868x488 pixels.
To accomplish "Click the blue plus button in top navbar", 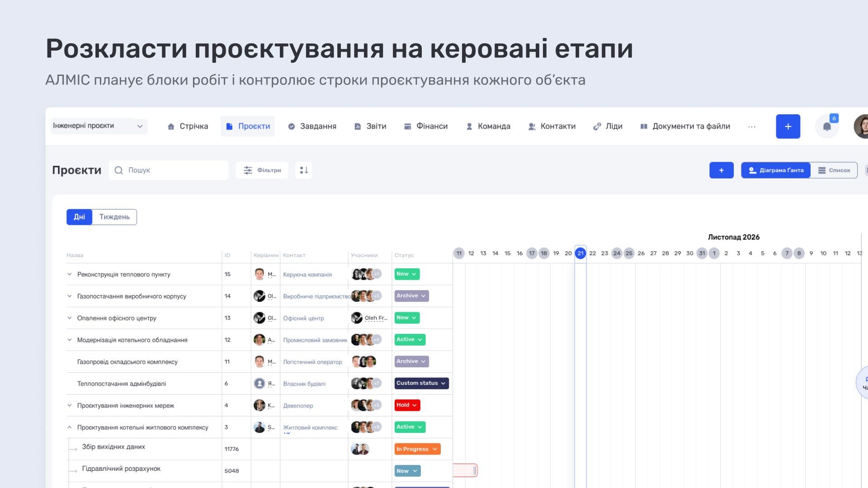I will tap(788, 127).
